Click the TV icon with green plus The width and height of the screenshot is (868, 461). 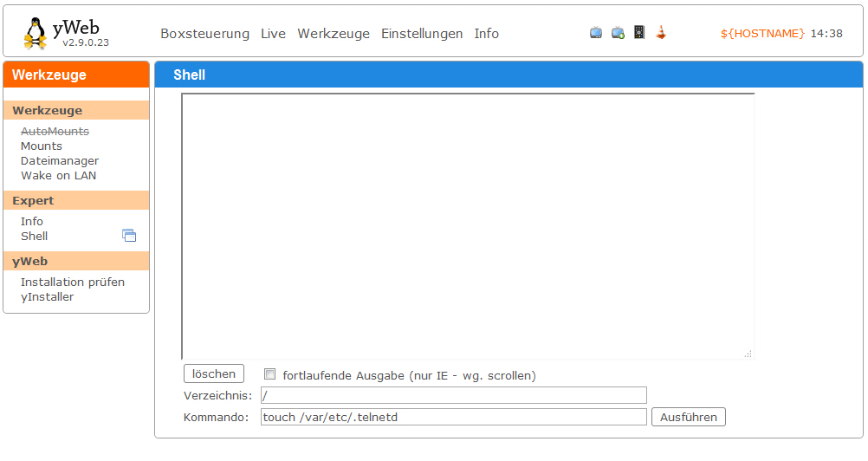coord(618,33)
